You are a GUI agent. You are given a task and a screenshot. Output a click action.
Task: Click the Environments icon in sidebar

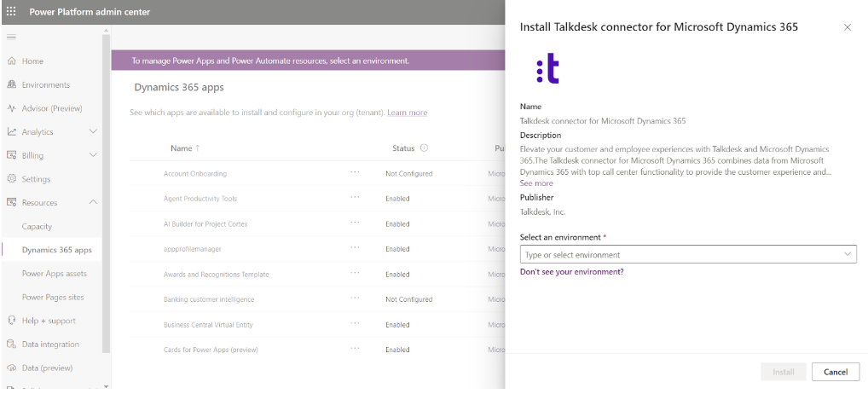12,84
